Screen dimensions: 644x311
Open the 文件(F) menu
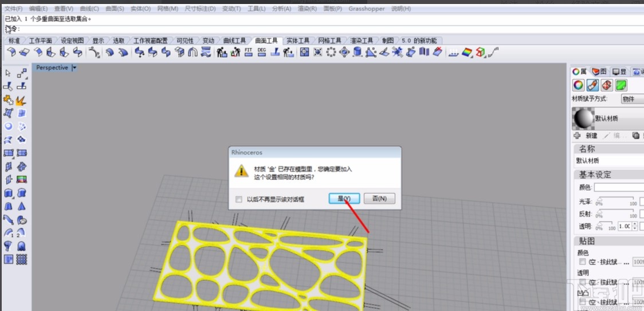(x=14, y=9)
